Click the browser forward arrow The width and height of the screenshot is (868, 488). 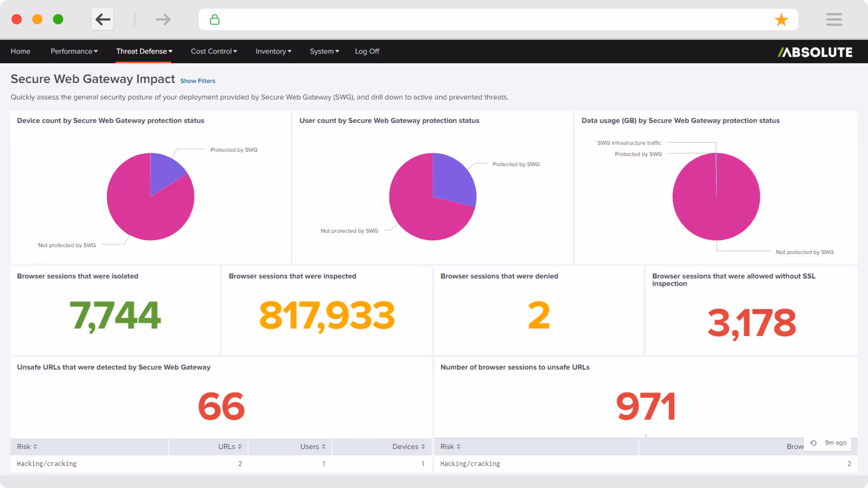pyautogui.click(x=163, y=19)
